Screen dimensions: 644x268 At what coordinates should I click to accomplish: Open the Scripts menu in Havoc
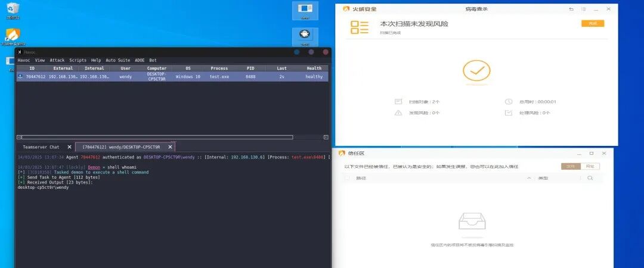coord(78,60)
